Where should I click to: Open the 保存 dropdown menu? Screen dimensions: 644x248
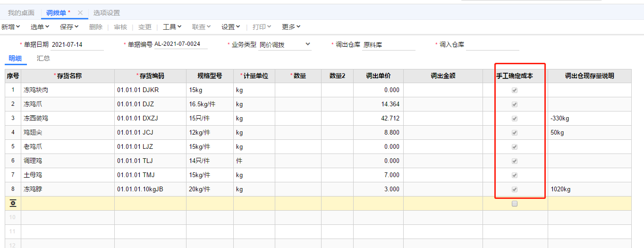coord(69,27)
